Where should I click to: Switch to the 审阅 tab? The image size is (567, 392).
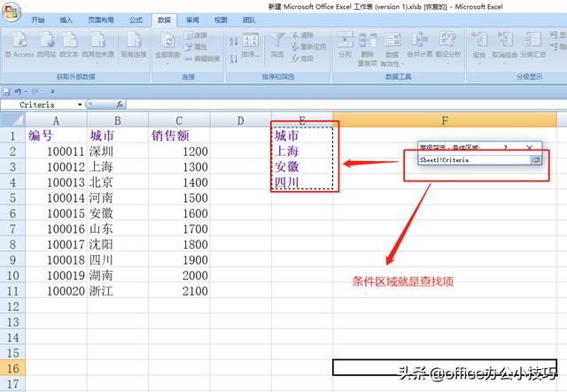pos(192,20)
